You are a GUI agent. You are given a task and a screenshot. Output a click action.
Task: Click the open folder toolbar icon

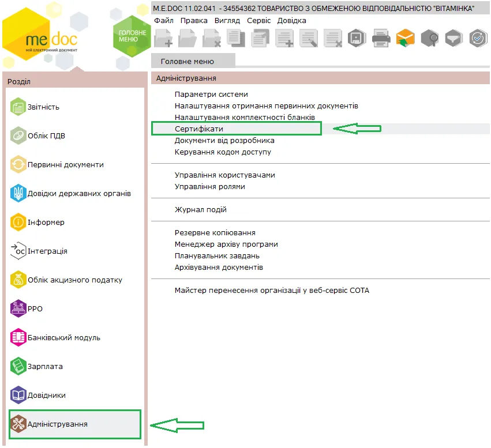pos(188,38)
